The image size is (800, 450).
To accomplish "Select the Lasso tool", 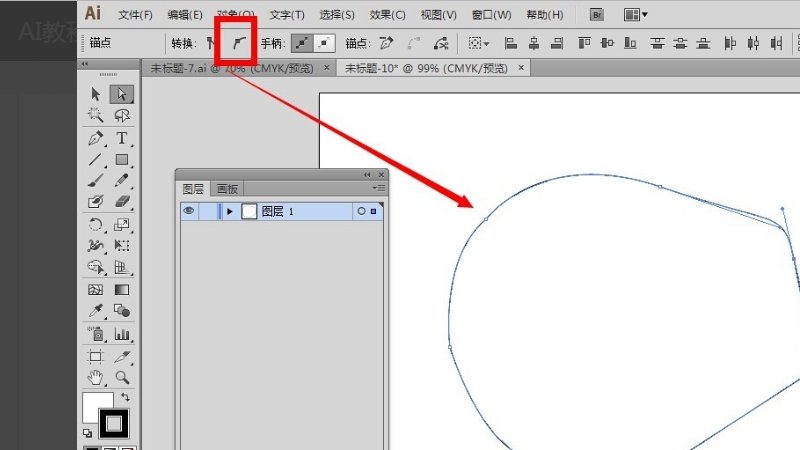I will coord(121,115).
